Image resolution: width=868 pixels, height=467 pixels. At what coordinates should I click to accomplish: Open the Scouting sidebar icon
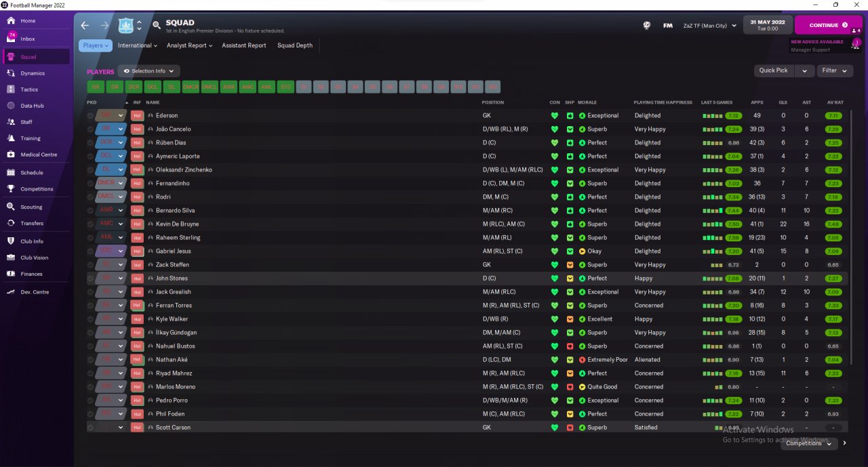coord(11,207)
